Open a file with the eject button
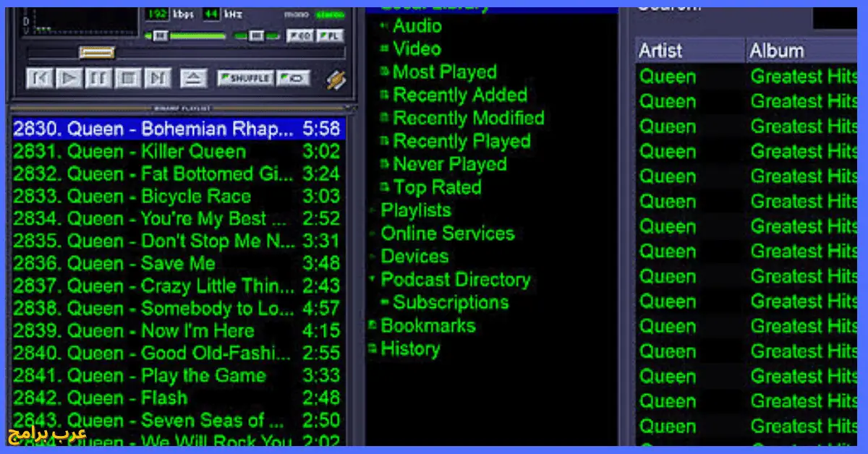Screen dimensions: 868x454 pos(194,78)
